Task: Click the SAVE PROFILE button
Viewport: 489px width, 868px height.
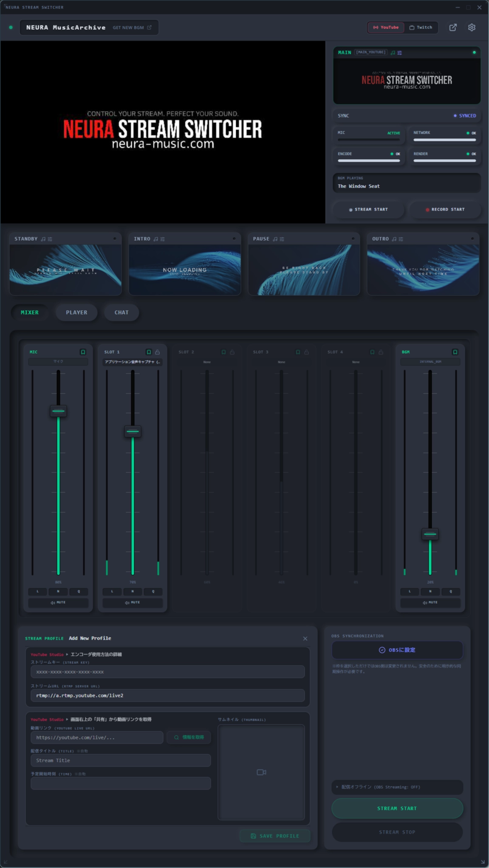Action: (x=275, y=836)
